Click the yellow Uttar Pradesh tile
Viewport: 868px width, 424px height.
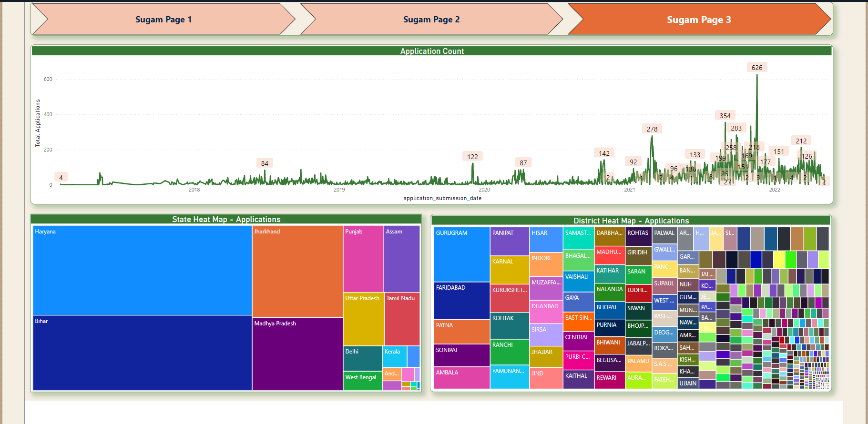click(x=363, y=319)
